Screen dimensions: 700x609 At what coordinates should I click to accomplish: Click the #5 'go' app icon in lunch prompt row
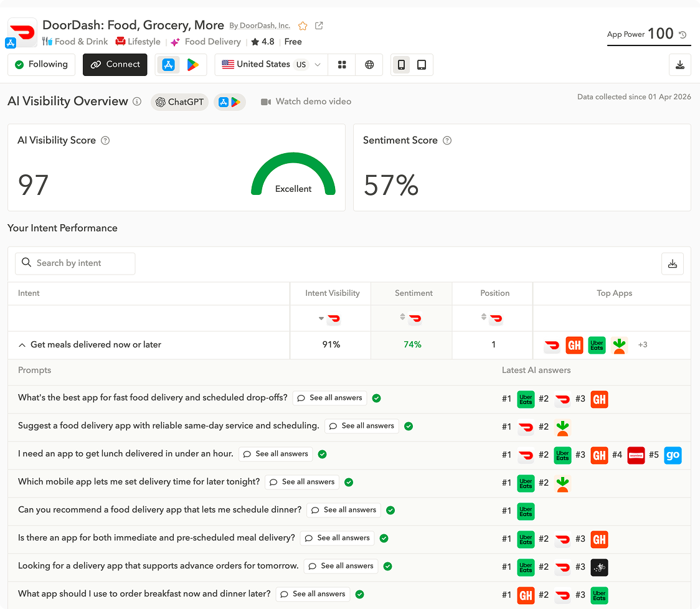(x=673, y=455)
